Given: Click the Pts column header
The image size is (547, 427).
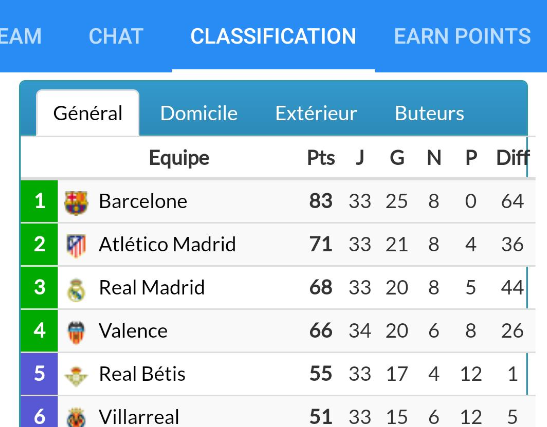Looking at the screenshot, I should 321,158.
